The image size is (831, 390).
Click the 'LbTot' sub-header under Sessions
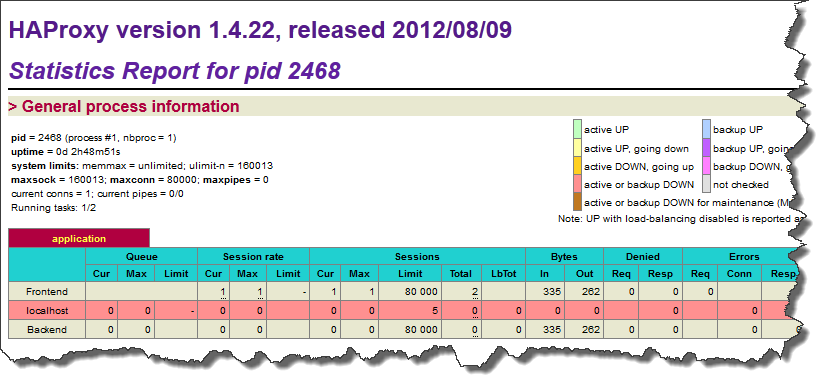[x=502, y=273]
